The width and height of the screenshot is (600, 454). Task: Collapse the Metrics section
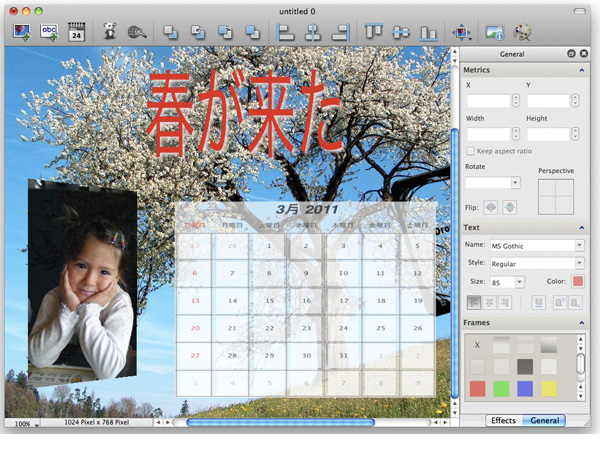point(582,70)
